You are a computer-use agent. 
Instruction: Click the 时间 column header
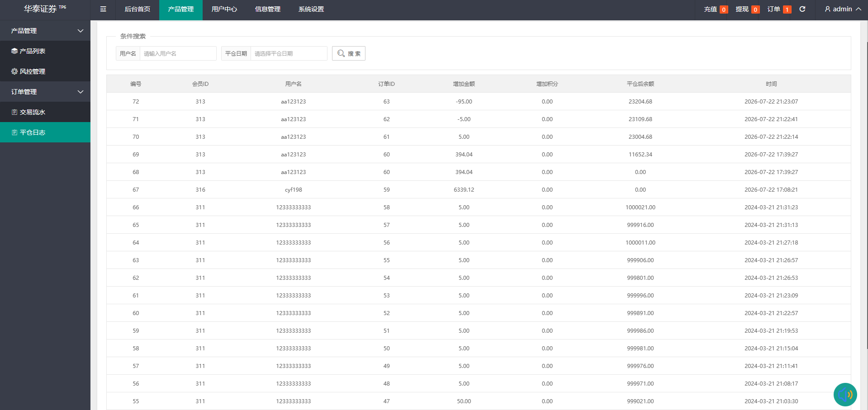click(771, 84)
